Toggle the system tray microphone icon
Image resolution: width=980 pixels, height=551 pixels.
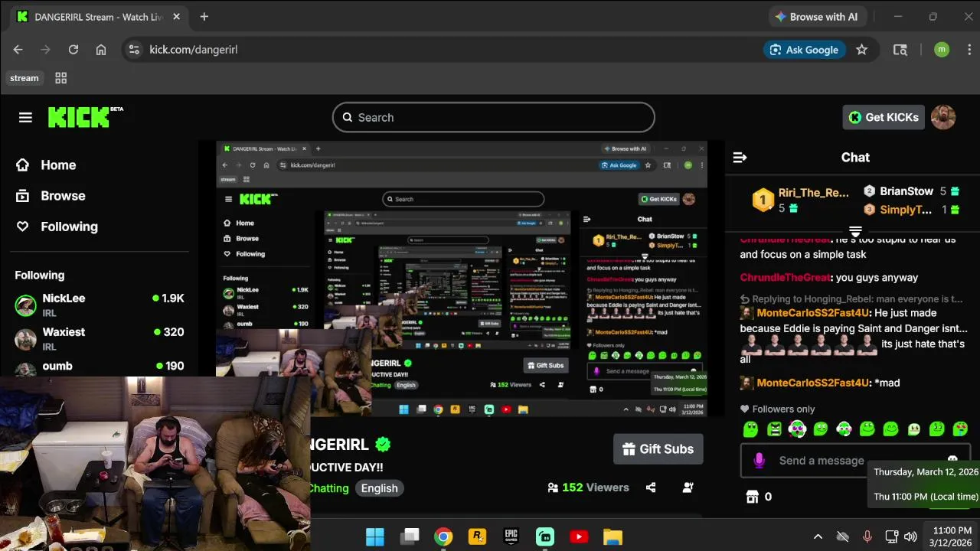click(867, 536)
